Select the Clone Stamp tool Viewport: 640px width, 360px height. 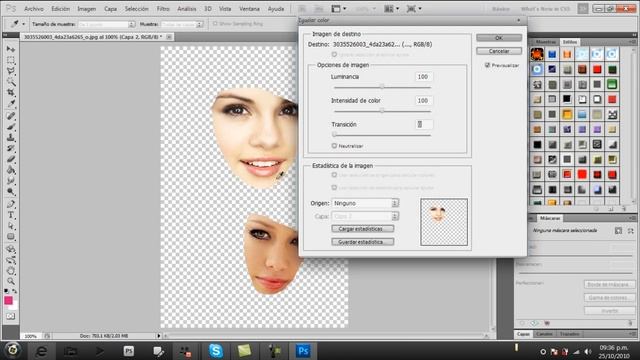[11, 138]
